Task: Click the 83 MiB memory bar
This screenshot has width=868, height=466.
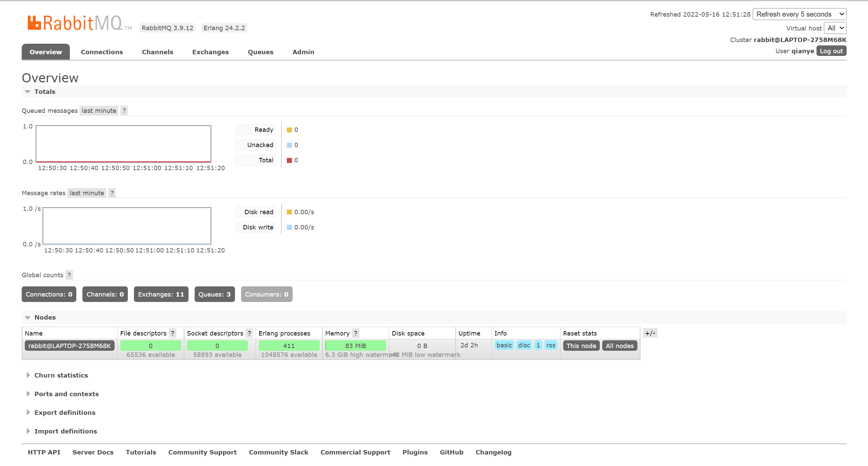Action: point(356,346)
